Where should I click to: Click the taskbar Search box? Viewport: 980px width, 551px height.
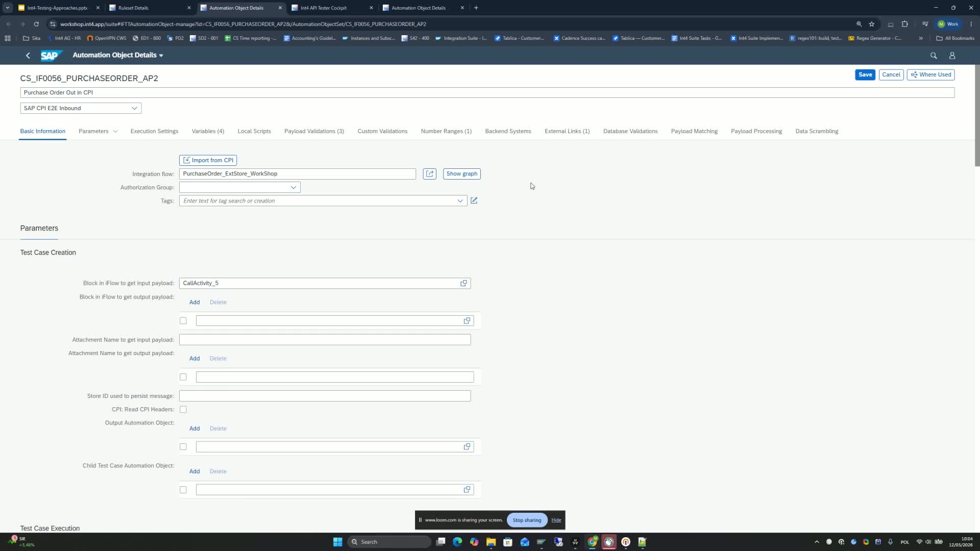coord(389,542)
